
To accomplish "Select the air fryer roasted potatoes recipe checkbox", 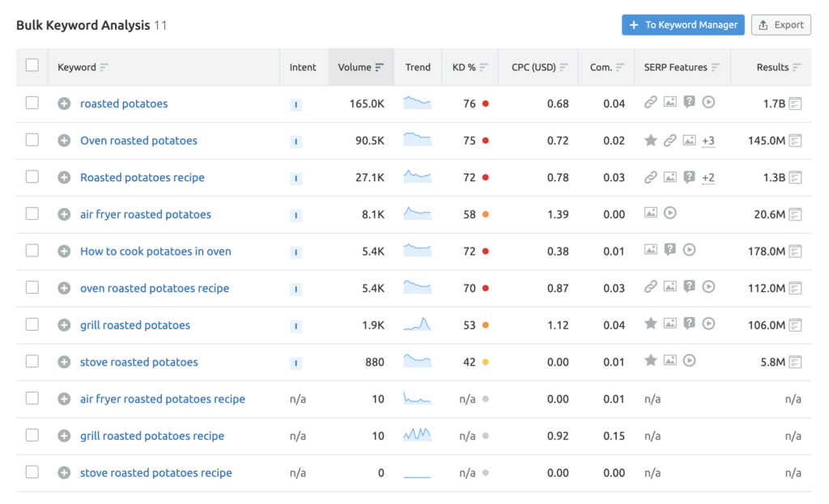I will coord(32,398).
